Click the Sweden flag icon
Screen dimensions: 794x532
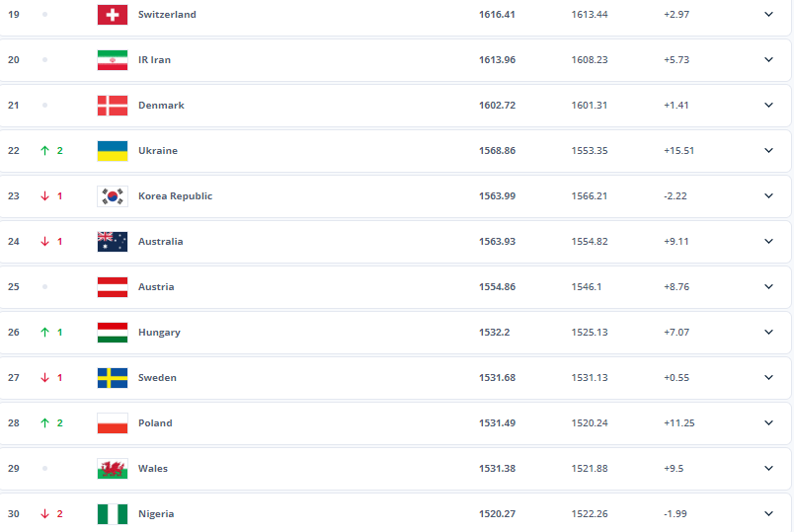coord(113,378)
